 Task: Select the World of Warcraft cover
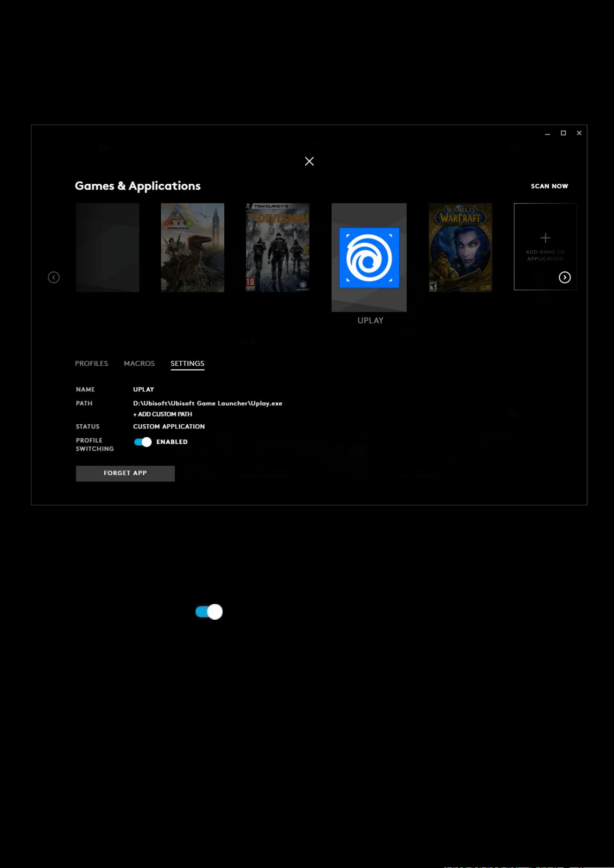[x=460, y=248]
